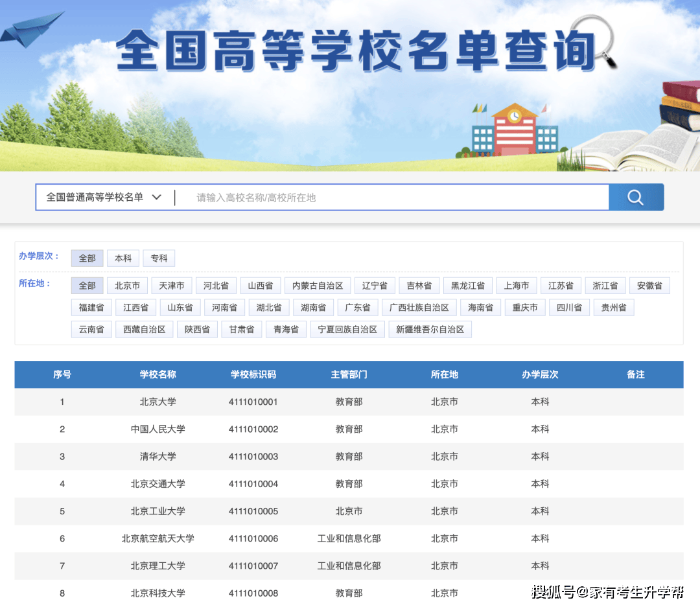Select the 海南省 filter tag
This screenshot has height=607, width=700.
pyautogui.click(x=480, y=308)
